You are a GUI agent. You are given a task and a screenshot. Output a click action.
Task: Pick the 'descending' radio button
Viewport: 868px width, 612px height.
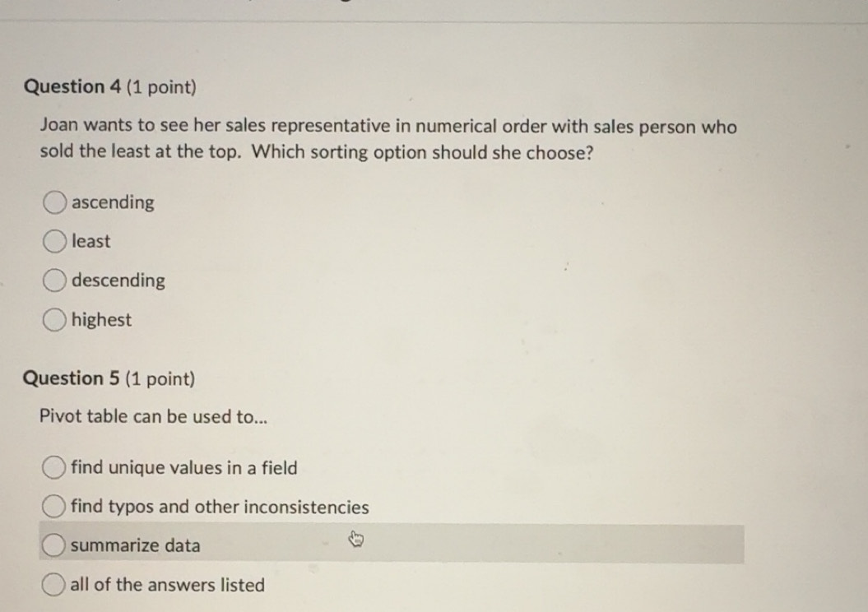[55, 280]
